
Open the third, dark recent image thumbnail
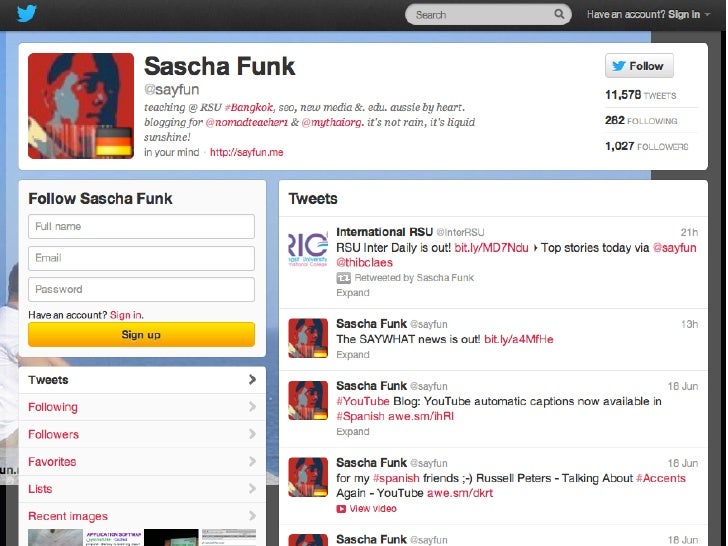click(171, 538)
